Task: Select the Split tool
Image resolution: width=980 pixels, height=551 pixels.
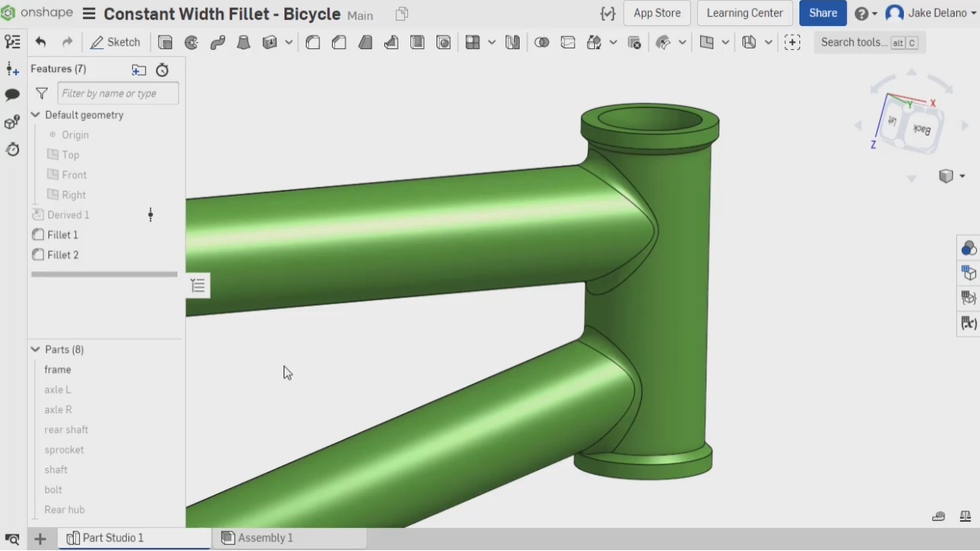Action: [568, 43]
